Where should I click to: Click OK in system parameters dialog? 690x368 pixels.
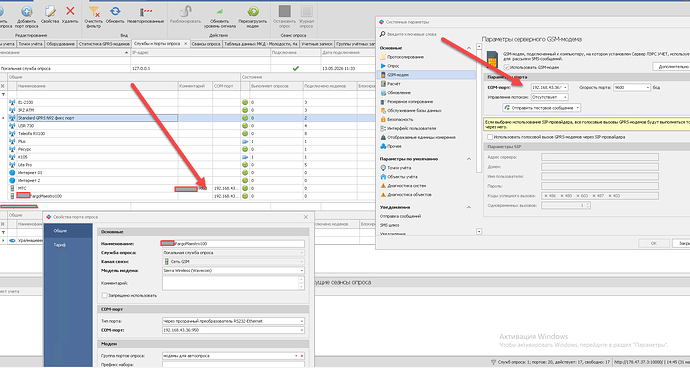point(654,243)
